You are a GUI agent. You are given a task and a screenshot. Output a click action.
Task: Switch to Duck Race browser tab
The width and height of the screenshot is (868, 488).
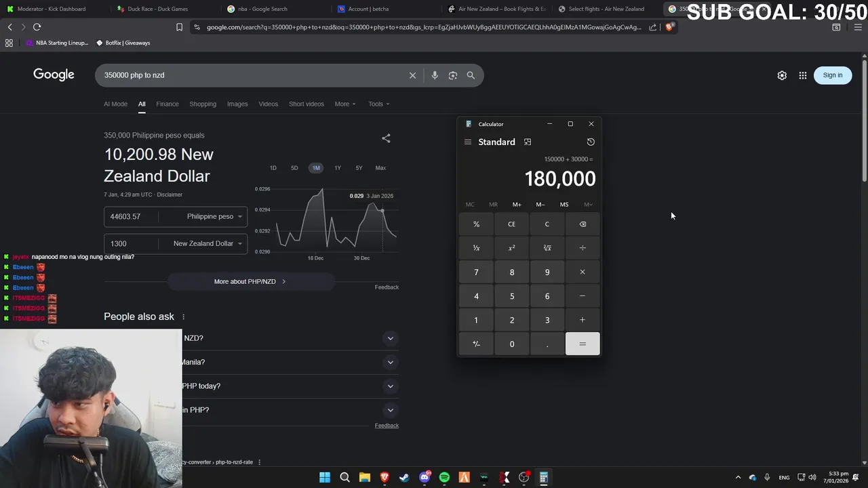pos(158,9)
